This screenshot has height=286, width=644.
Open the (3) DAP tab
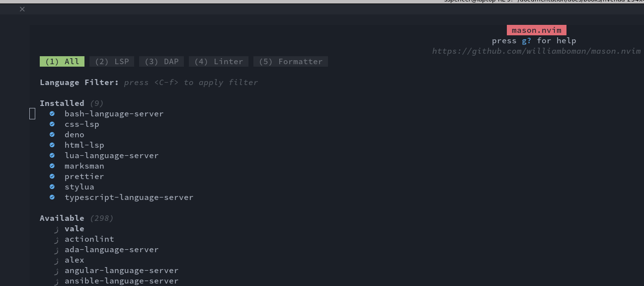click(161, 62)
